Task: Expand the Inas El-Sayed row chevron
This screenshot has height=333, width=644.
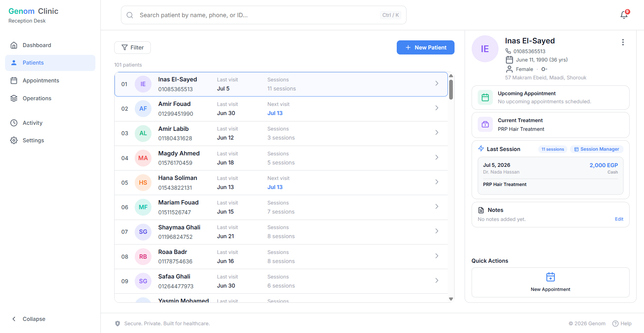Action: pos(437,83)
